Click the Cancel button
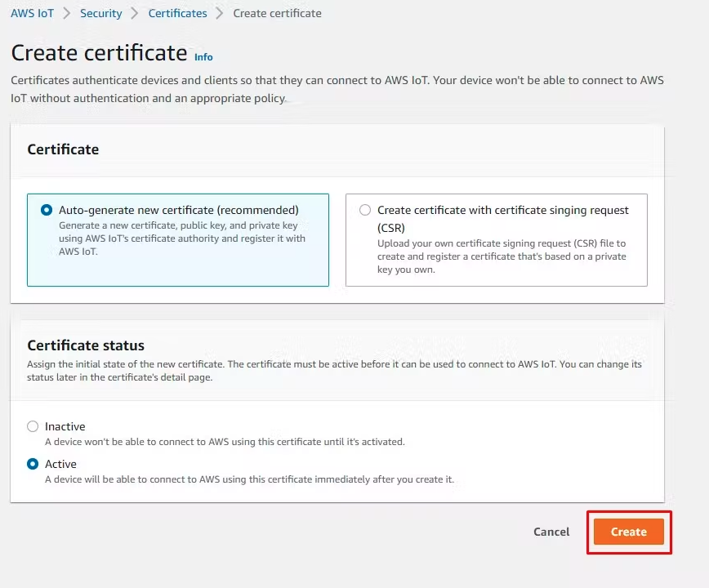The image size is (709, 588). [551, 532]
